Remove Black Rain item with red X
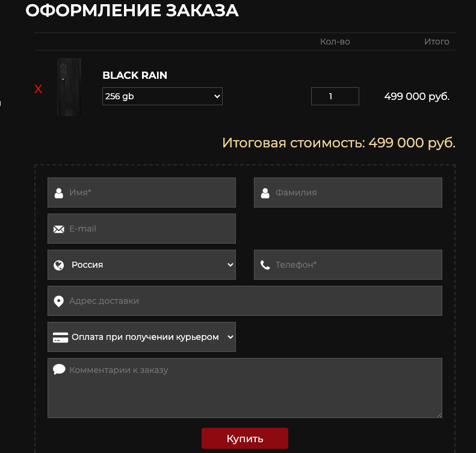 (x=39, y=90)
